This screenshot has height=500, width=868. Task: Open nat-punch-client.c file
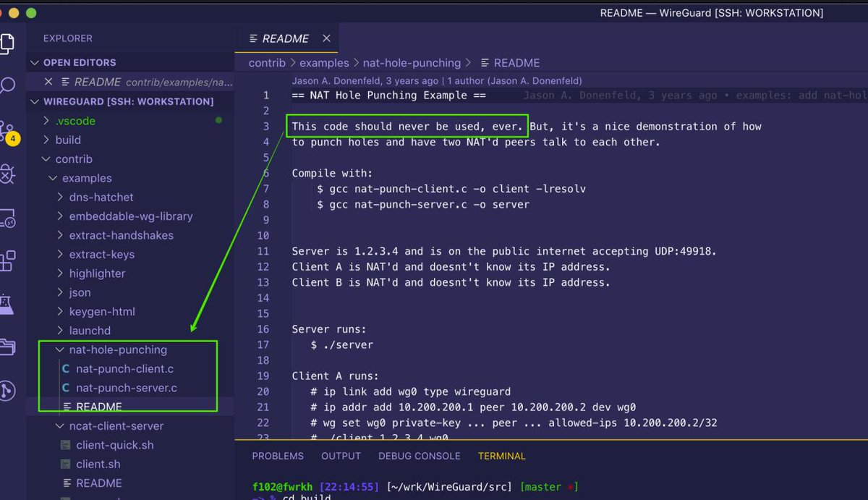[x=124, y=369]
